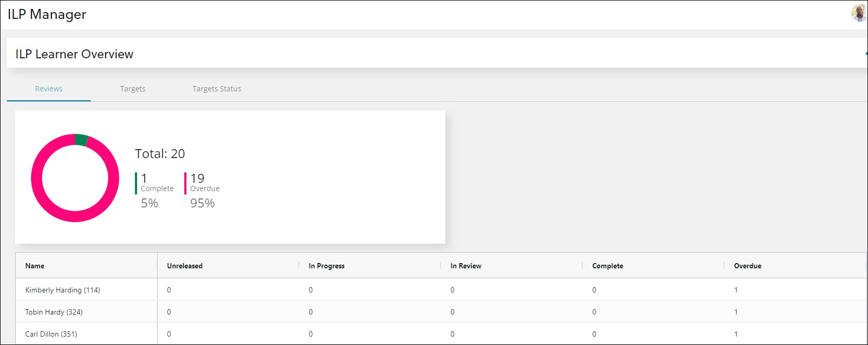Open the Targets tab
Viewport: 868px width, 345px height.
click(x=133, y=89)
